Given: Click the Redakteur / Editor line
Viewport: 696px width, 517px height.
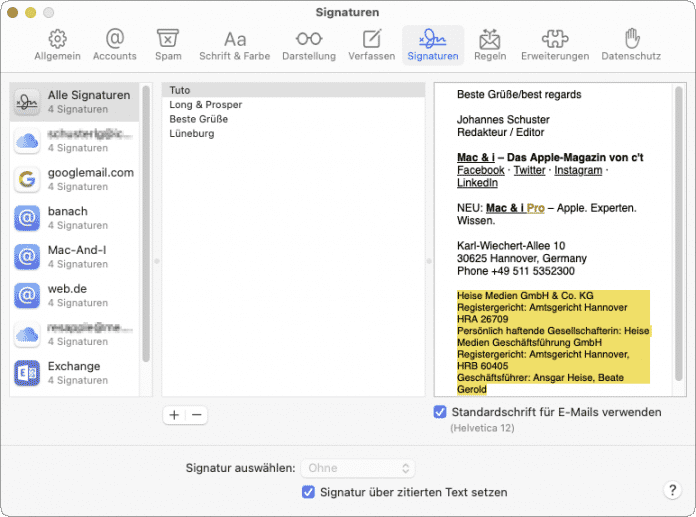Looking at the screenshot, I should (x=501, y=132).
